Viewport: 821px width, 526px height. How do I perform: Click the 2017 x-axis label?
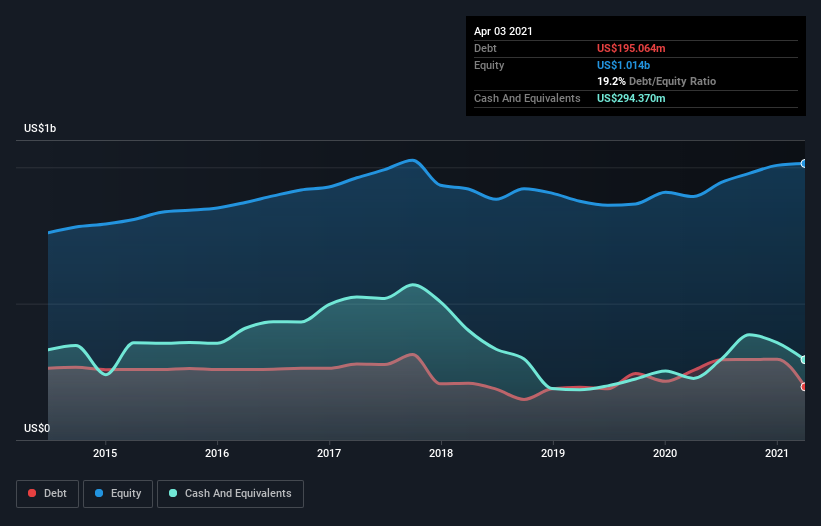pos(329,453)
